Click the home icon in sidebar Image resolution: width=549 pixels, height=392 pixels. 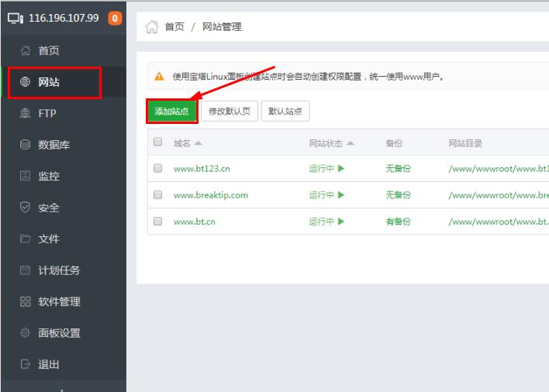[26, 50]
